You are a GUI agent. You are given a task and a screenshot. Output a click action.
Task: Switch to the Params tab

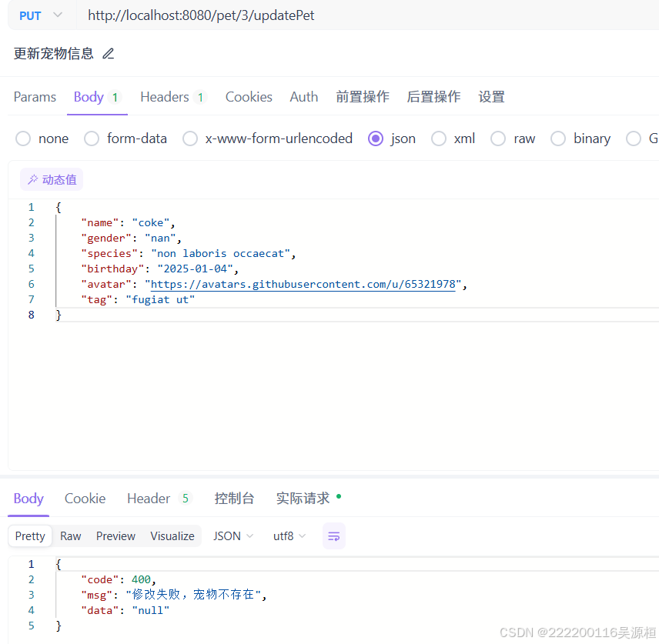35,97
